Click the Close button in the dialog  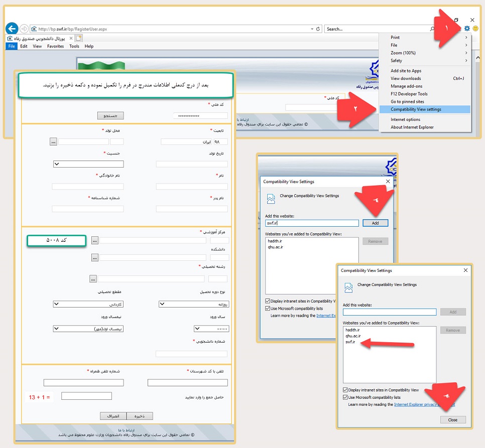(452, 420)
